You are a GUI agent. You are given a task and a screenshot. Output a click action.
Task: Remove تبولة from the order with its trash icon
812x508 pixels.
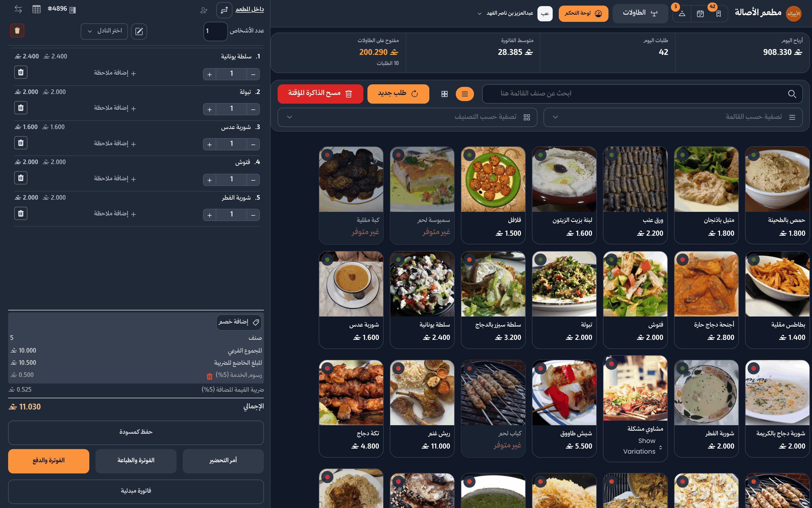click(21, 107)
